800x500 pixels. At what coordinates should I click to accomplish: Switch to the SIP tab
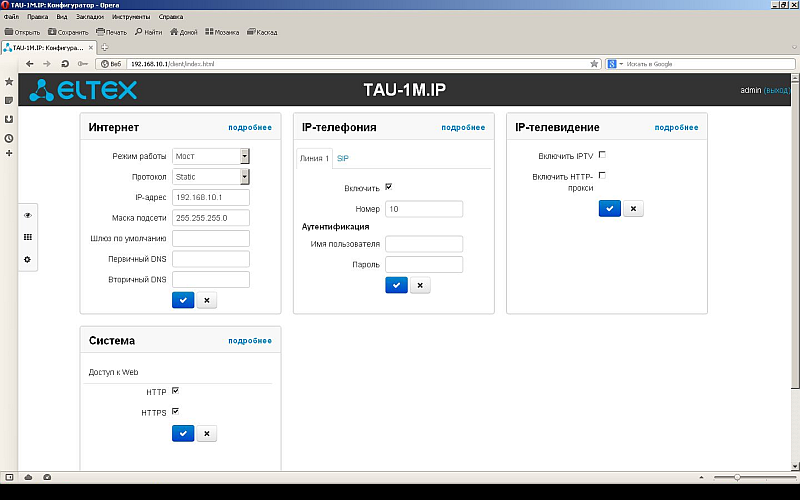343,159
